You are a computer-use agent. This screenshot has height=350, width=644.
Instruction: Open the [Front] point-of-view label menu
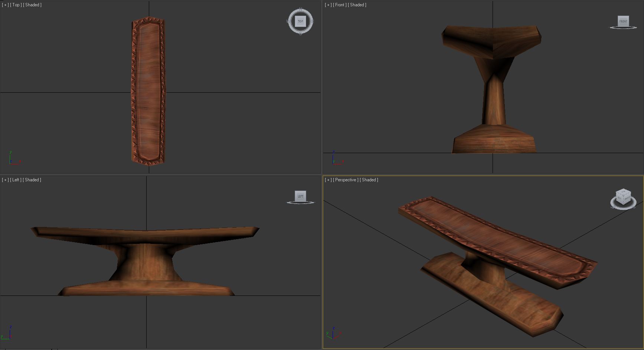click(340, 5)
